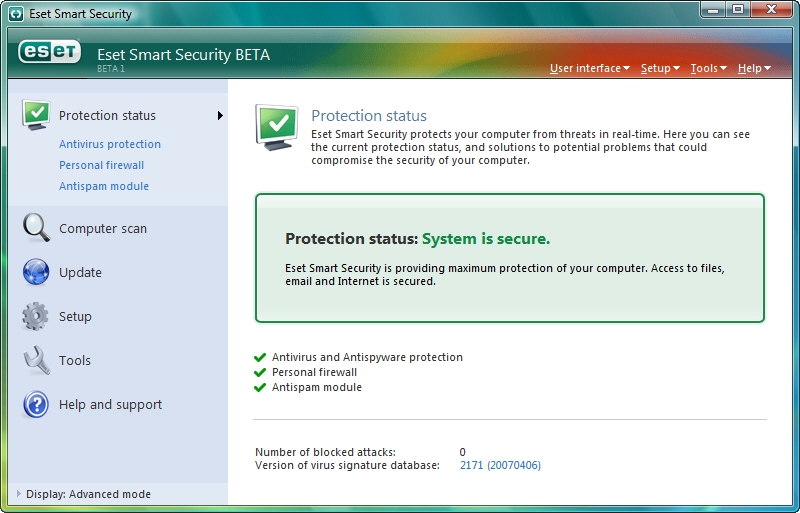Click the Protection status monitor icon in sidebar
This screenshot has width=800, height=513.
tap(36, 115)
